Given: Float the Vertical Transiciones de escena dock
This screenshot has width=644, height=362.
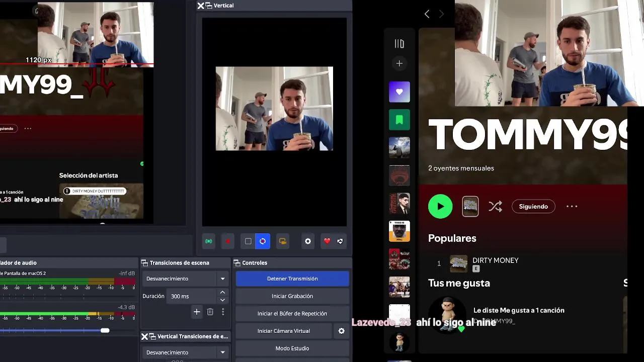Looking at the screenshot, I should 152,336.
